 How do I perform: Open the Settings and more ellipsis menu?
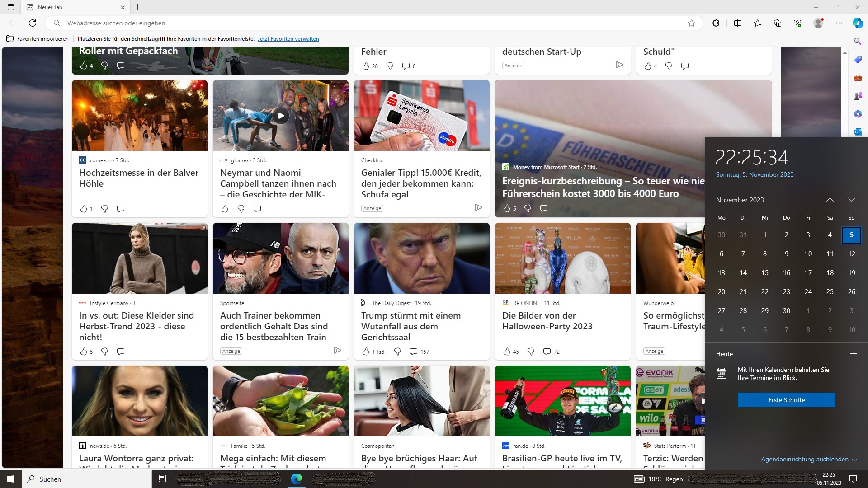pyautogui.click(x=839, y=23)
